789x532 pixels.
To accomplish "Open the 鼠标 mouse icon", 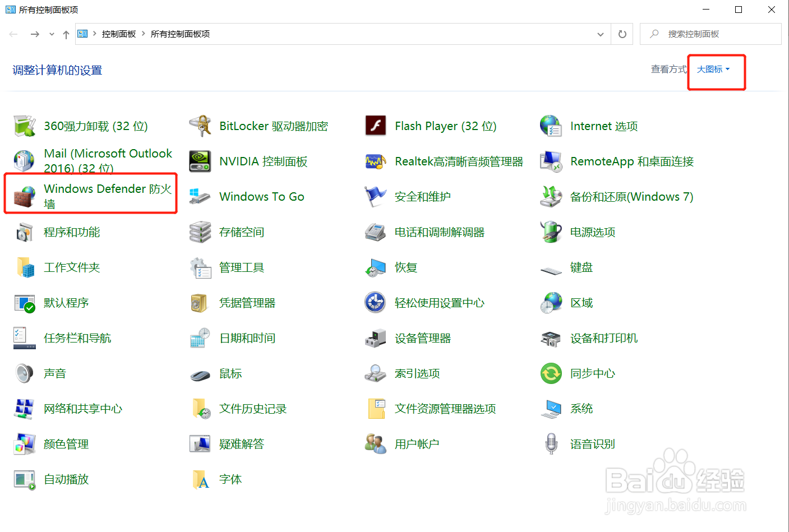I will coord(200,375).
